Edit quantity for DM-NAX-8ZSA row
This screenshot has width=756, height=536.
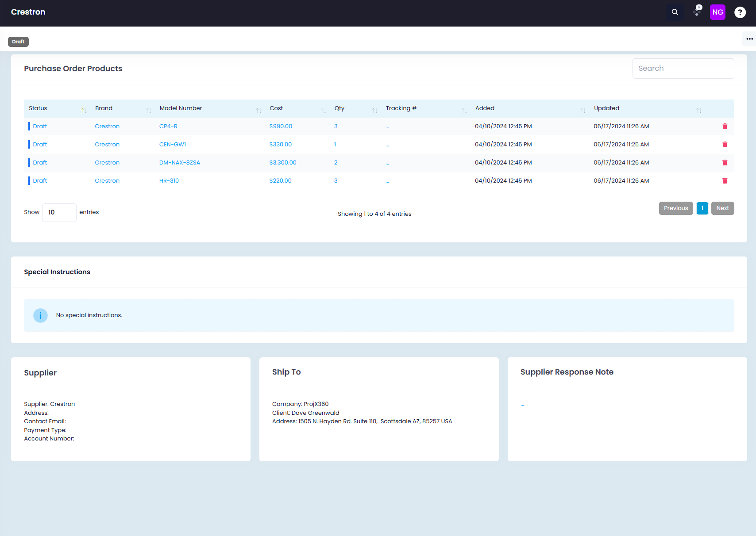click(336, 163)
